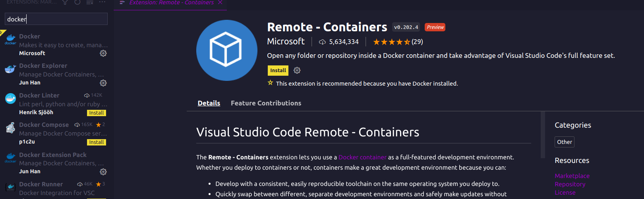Image resolution: width=644 pixels, height=199 pixels.
Task: Switch to the Feature Contributions tab
Action: (266, 103)
